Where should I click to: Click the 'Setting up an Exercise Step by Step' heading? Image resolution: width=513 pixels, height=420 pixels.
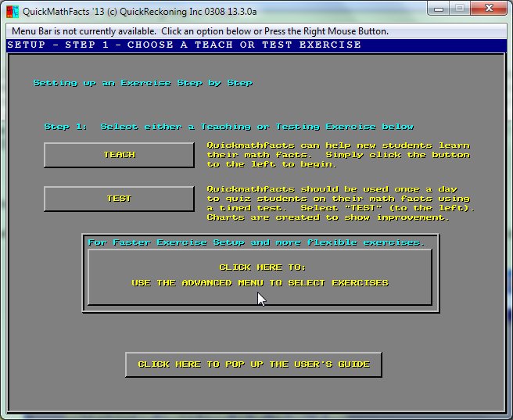point(142,83)
